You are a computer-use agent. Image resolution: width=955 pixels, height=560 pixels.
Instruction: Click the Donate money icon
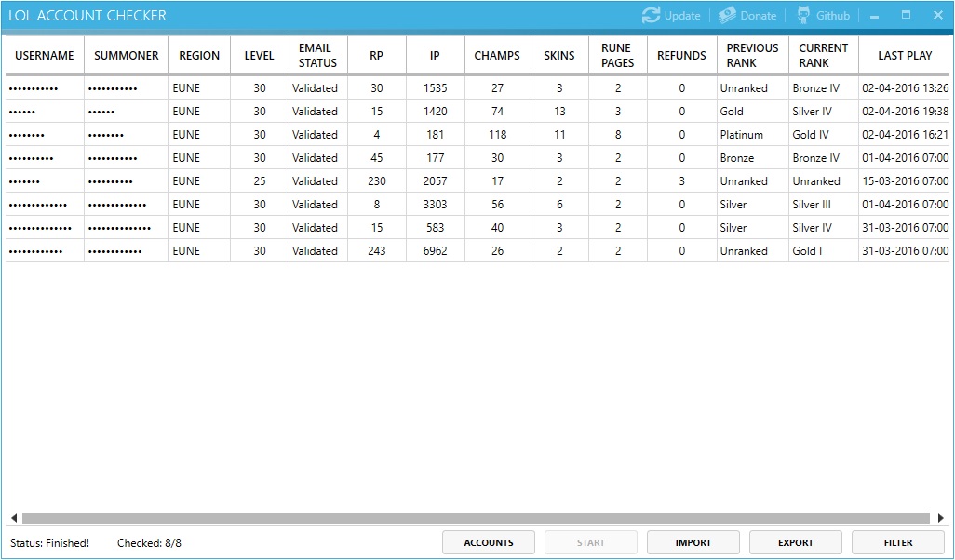pyautogui.click(x=727, y=15)
